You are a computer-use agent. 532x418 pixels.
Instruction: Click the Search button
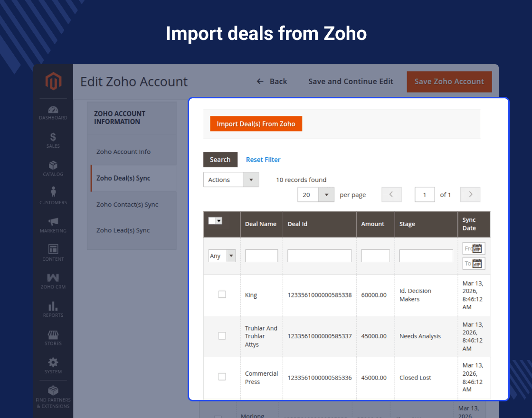coord(220,160)
